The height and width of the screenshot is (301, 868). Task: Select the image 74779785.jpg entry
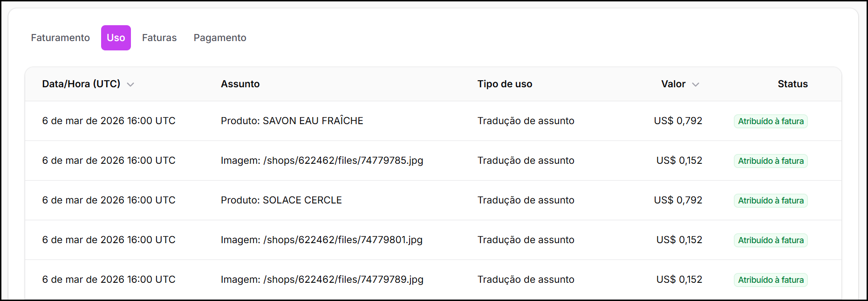322,161
